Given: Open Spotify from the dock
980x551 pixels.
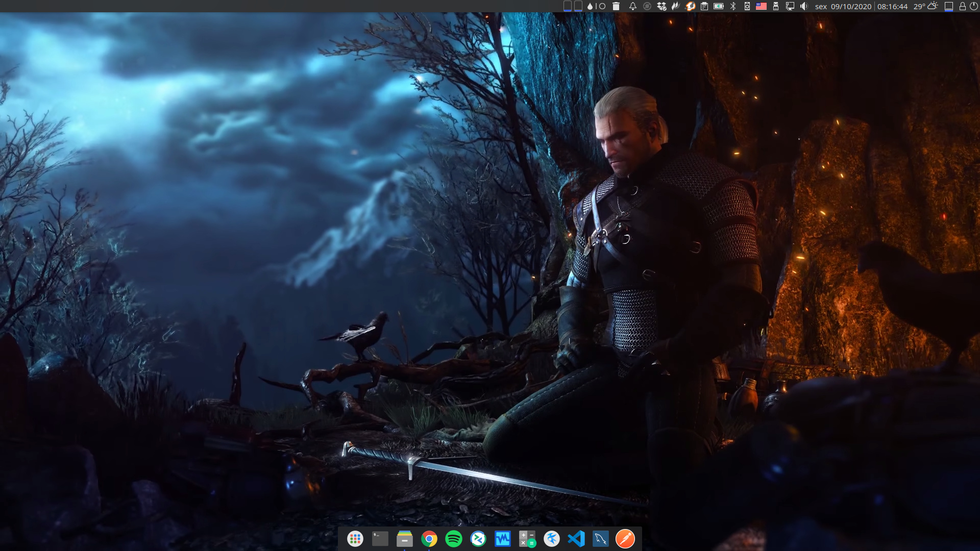Looking at the screenshot, I should (454, 539).
